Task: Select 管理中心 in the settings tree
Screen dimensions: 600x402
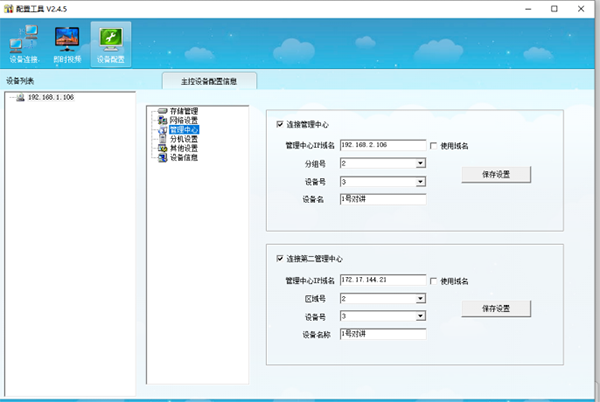Action: (x=184, y=130)
